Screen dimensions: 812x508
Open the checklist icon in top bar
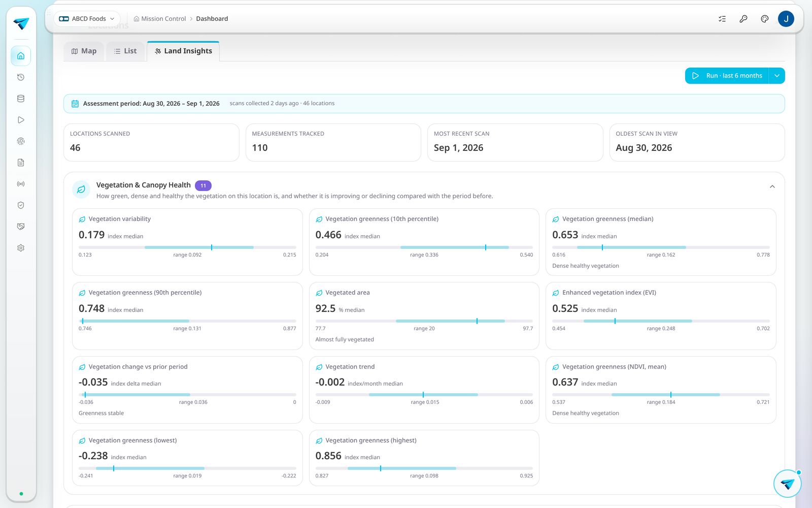tap(722, 19)
